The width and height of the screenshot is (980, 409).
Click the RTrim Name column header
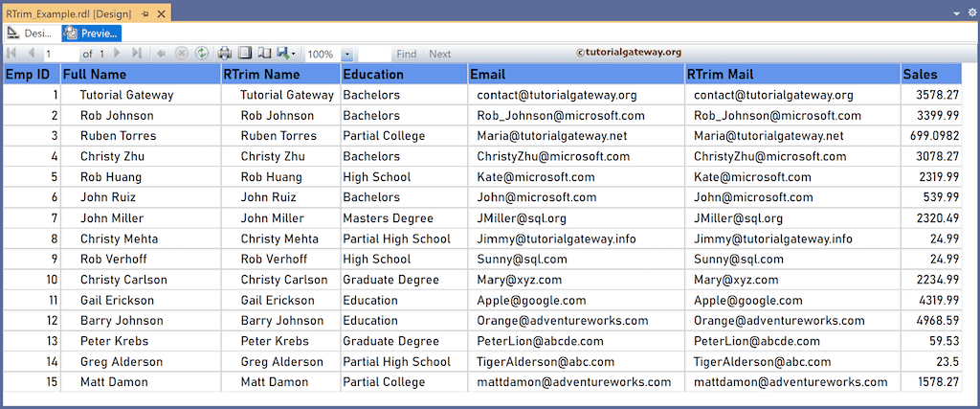click(281, 75)
